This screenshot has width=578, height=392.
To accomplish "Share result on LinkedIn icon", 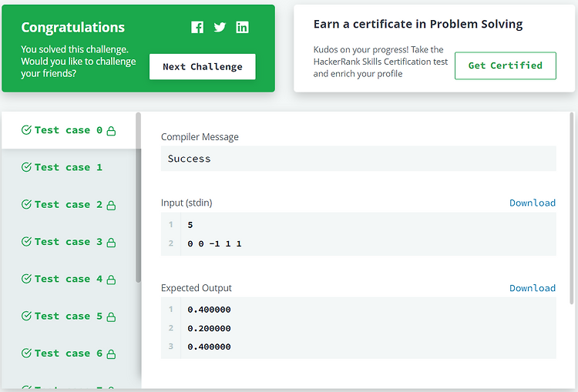I will [x=242, y=27].
